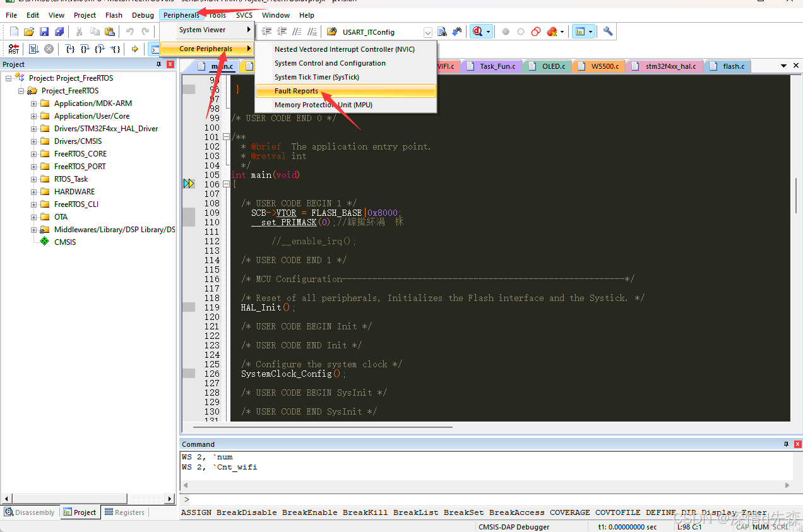
Task: Open the debug session button dropdown arrow
Action: [x=489, y=32]
